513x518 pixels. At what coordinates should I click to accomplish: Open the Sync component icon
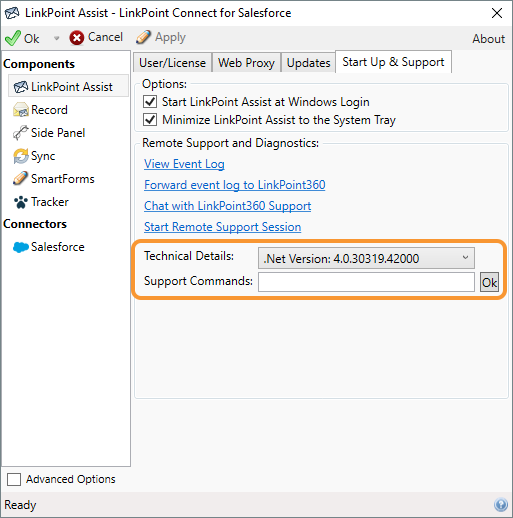[21, 156]
